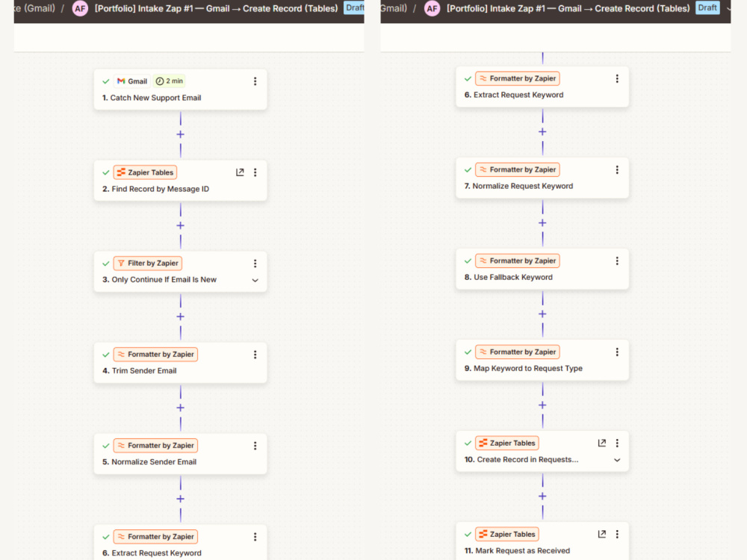The height and width of the screenshot is (560, 747).
Task: Select step title 5. Normalize Sender Email
Action: 149,462
